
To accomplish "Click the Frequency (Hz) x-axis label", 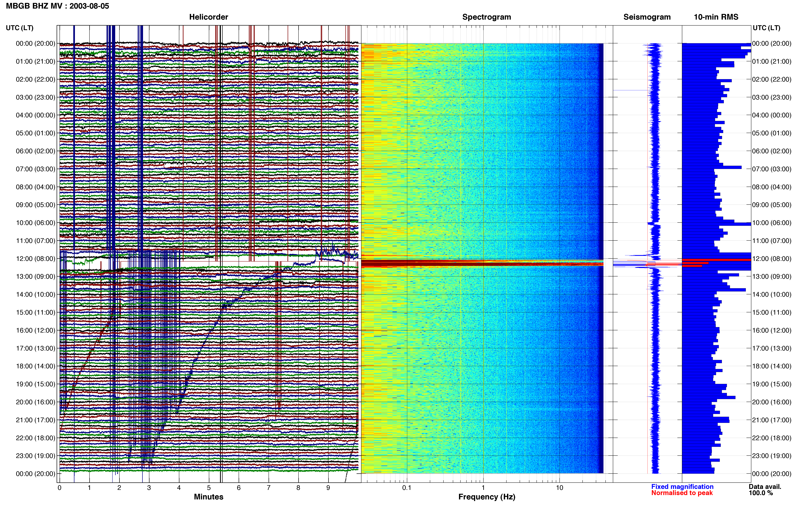I will pos(487,497).
